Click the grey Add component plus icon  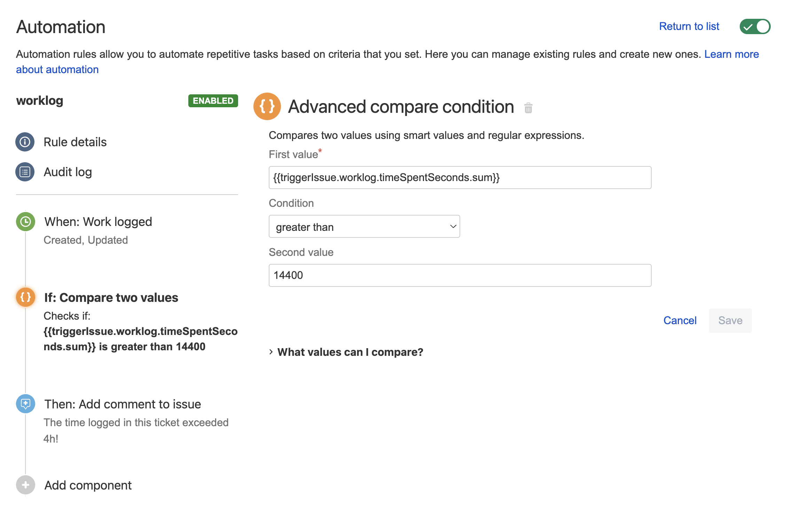click(x=25, y=485)
